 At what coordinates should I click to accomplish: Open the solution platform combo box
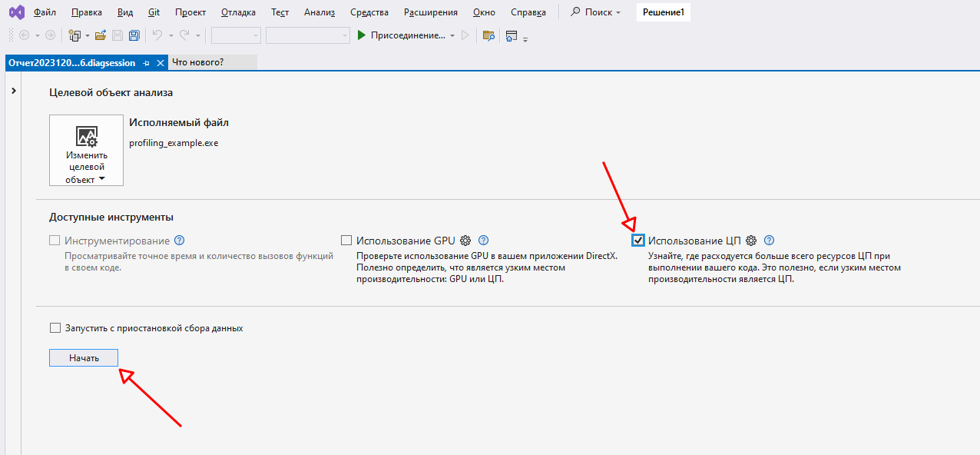pos(307,35)
